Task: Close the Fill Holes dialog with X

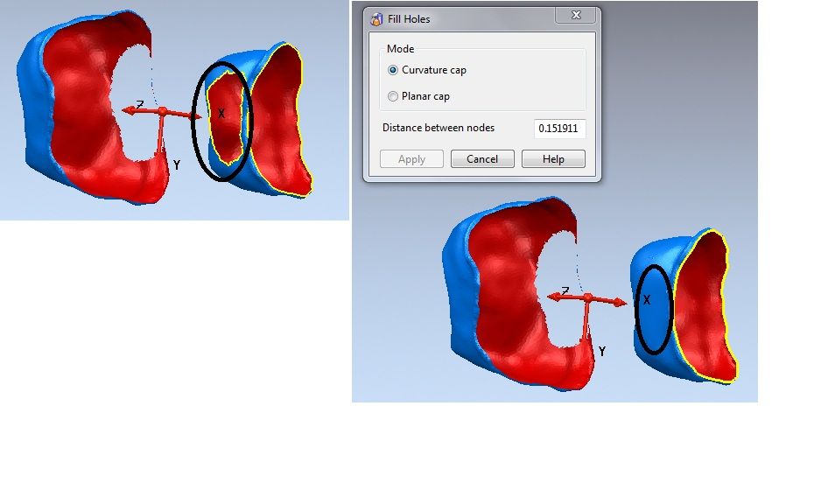Action: pyautogui.click(x=576, y=15)
